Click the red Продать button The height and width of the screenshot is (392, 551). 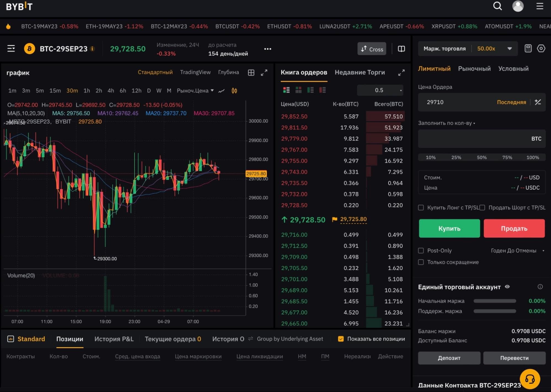tap(514, 228)
